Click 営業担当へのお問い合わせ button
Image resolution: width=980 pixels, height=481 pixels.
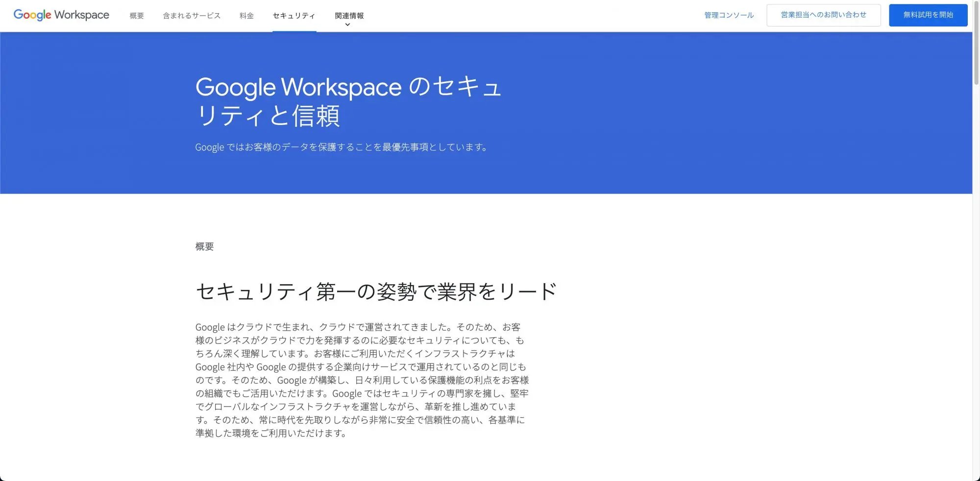[824, 15]
